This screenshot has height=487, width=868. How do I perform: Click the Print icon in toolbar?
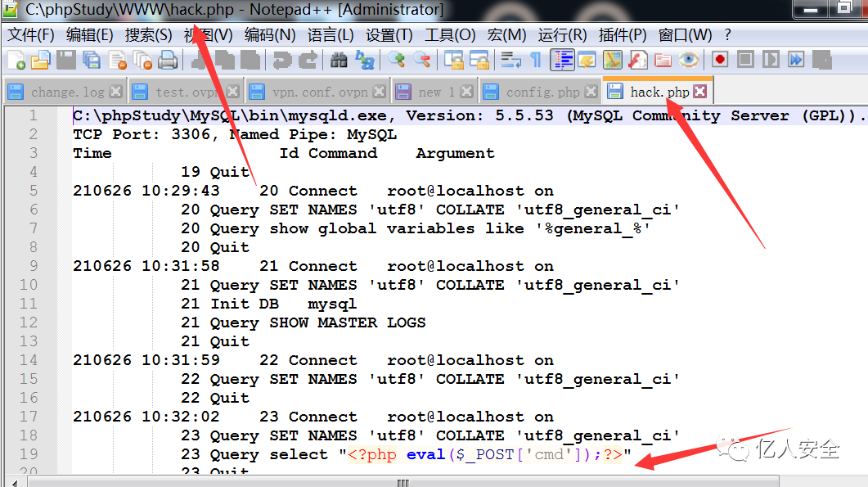point(168,60)
